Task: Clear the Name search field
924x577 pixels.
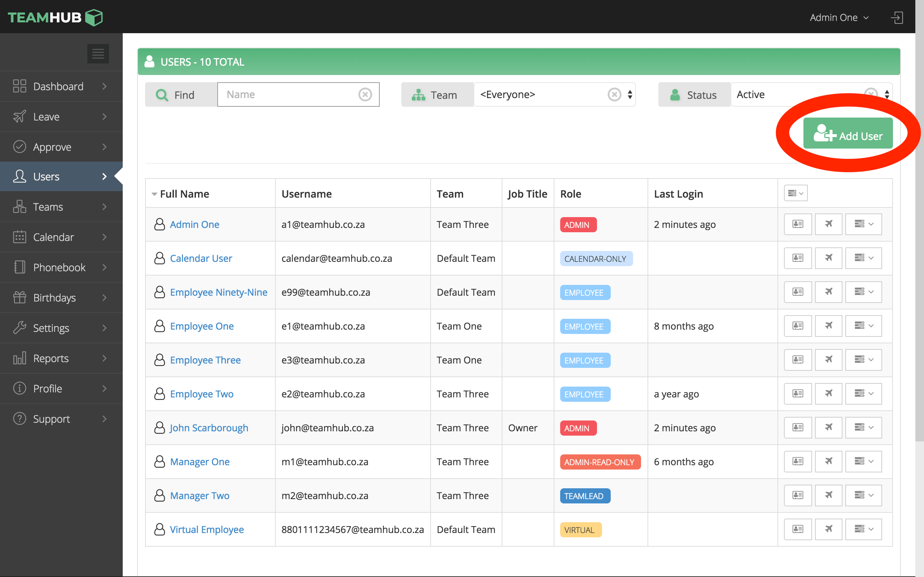Action: pyautogui.click(x=365, y=94)
